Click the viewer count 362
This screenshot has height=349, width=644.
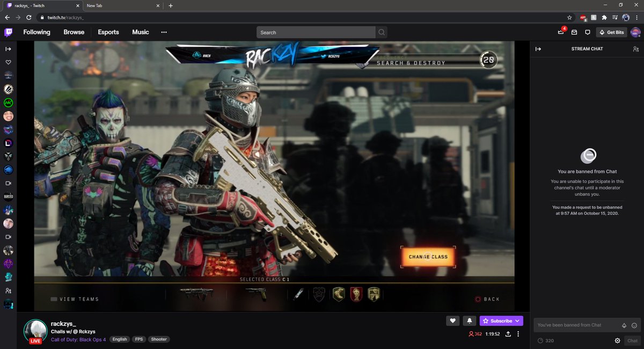[475, 334]
